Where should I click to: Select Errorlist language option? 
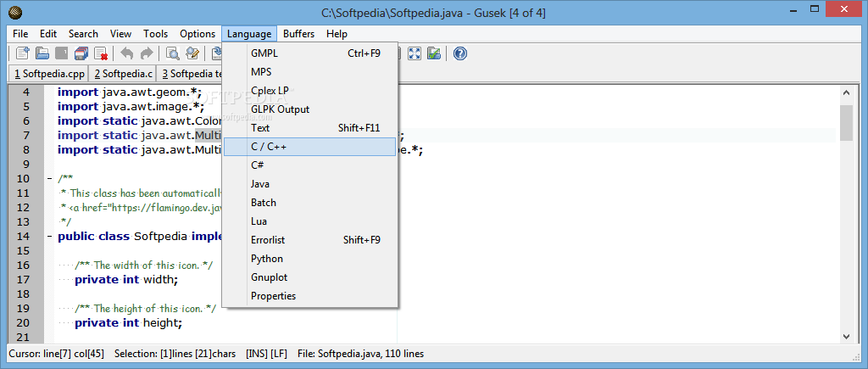click(x=309, y=240)
